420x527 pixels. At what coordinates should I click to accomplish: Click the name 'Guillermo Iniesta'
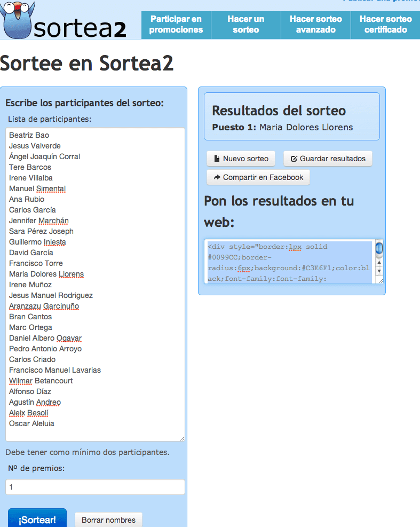tap(38, 242)
